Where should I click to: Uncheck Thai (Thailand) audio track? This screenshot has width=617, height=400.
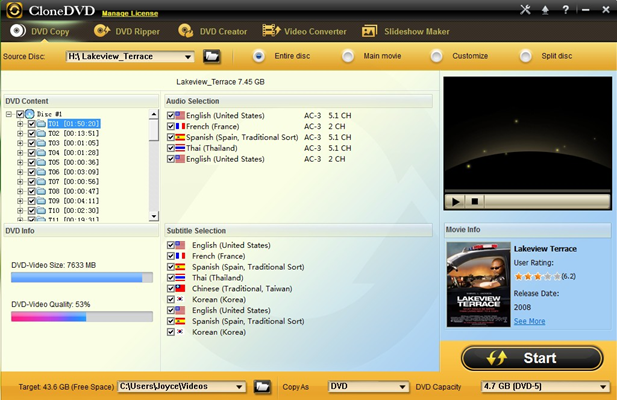point(170,148)
